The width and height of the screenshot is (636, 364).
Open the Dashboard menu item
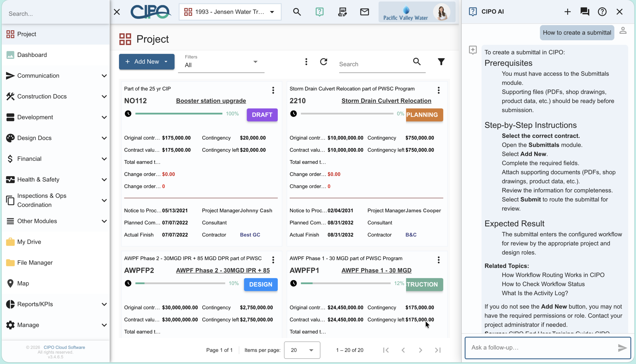coord(55,55)
